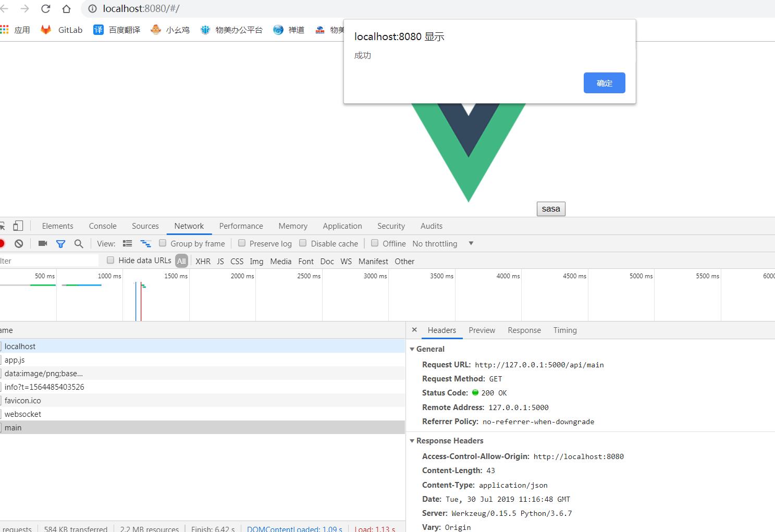Image resolution: width=775 pixels, height=532 pixels.
Task: View the Response tab
Action: click(x=524, y=330)
